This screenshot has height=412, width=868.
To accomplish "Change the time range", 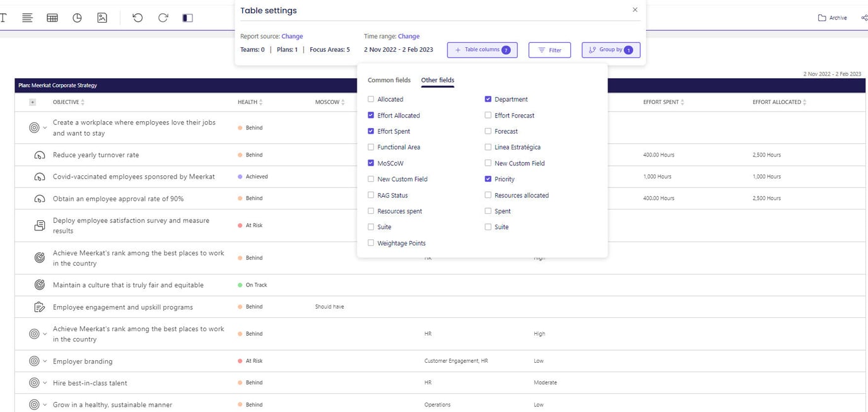I will pyautogui.click(x=409, y=37).
